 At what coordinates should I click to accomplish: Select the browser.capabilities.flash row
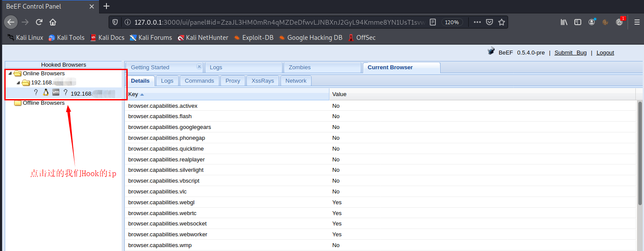(381, 116)
